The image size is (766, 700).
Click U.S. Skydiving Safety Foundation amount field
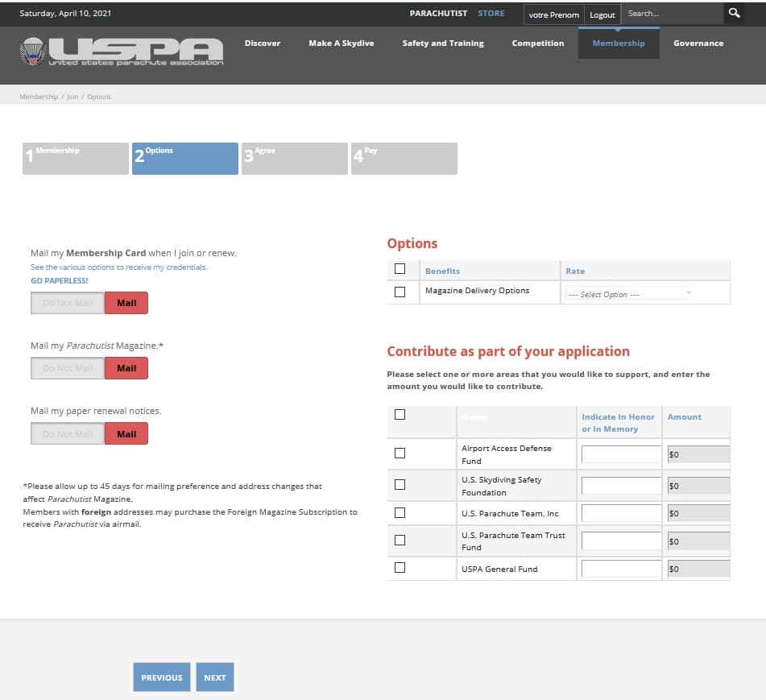tap(698, 486)
